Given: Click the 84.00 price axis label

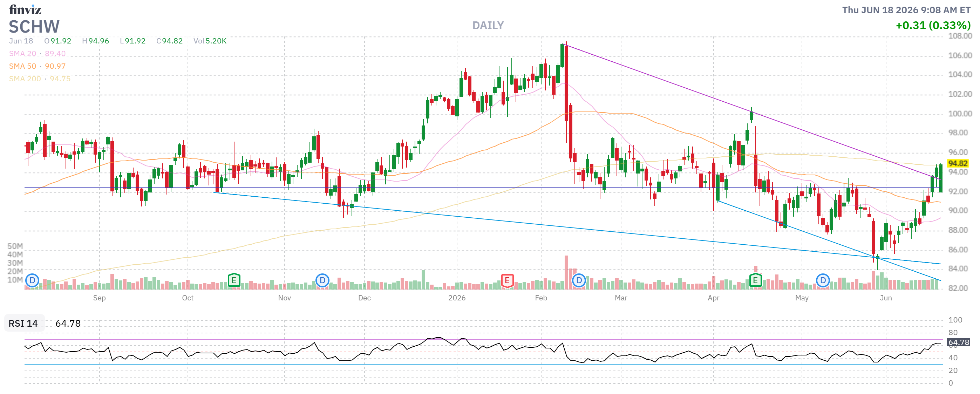Looking at the screenshot, I should click(x=958, y=269).
